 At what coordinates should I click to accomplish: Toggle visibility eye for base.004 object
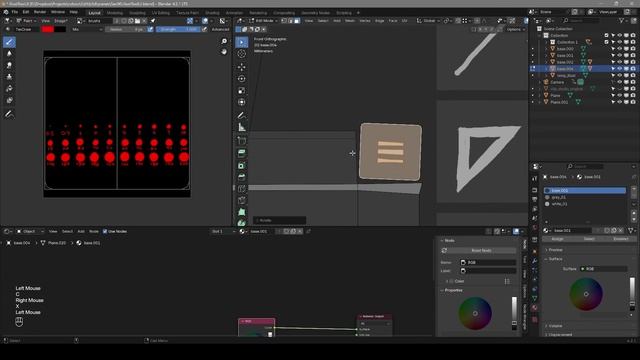pyautogui.click(x=620, y=69)
